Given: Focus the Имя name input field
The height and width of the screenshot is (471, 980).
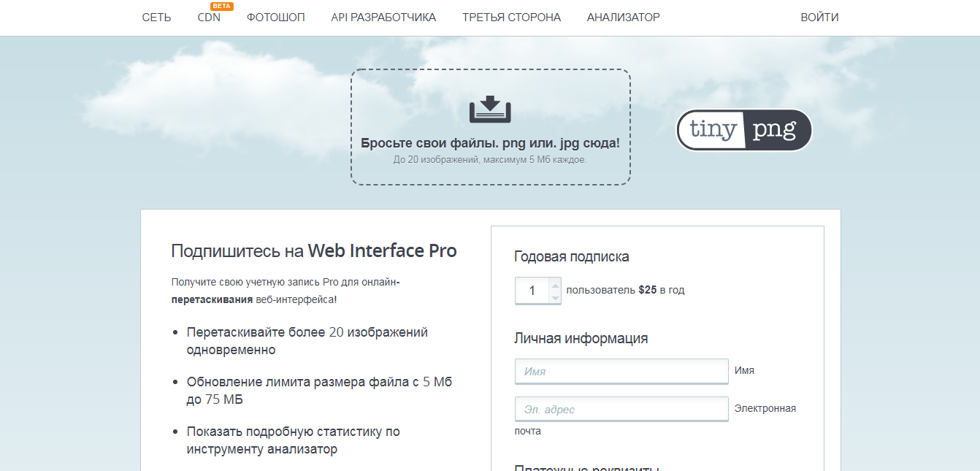Looking at the screenshot, I should (x=621, y=371).
